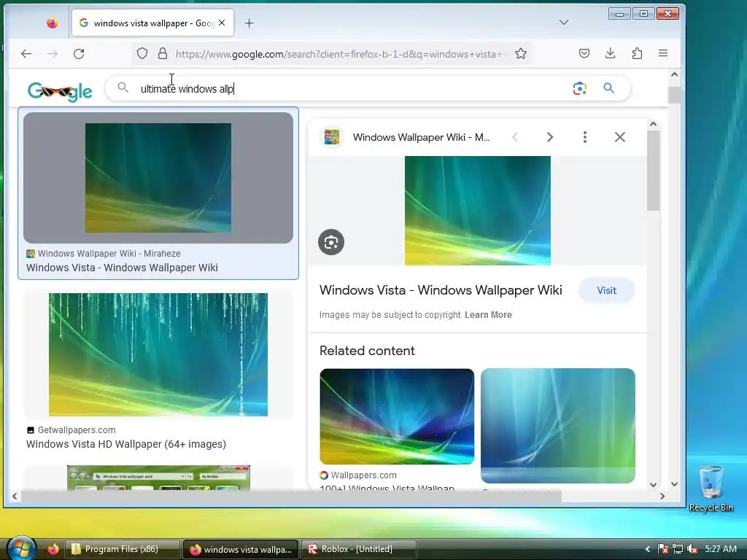Open the Recycle Bin desktop icon
The height and width of the screenshot is (560, 747).
click(711, 488)
